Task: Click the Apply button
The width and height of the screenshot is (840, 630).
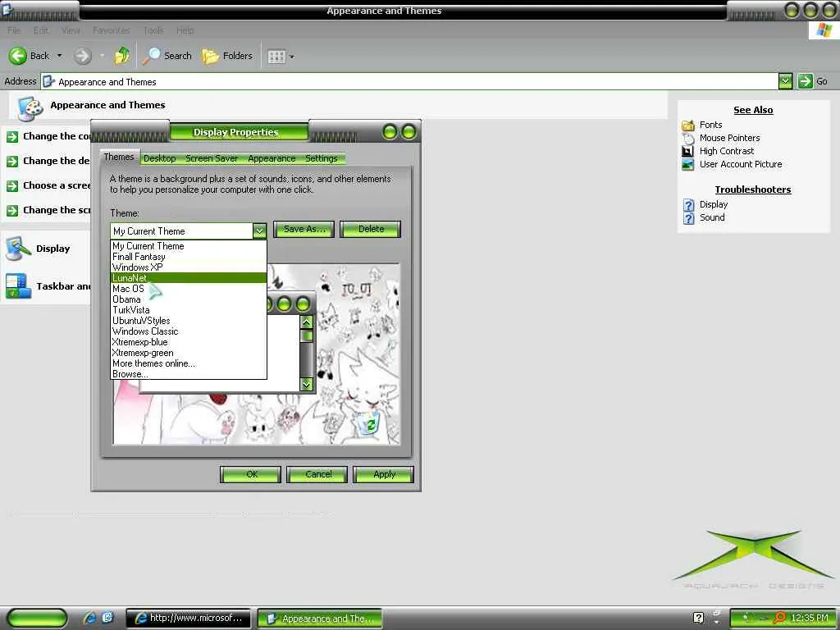Action: 384,475
